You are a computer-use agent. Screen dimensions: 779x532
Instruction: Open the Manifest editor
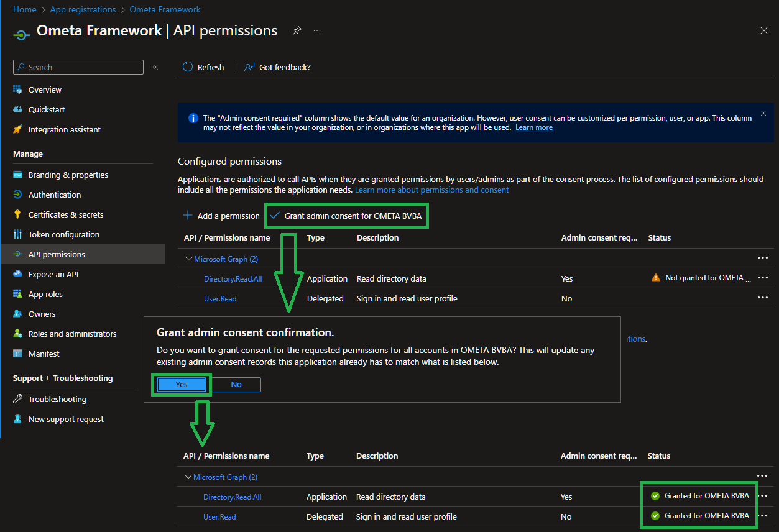click(44, 354)
